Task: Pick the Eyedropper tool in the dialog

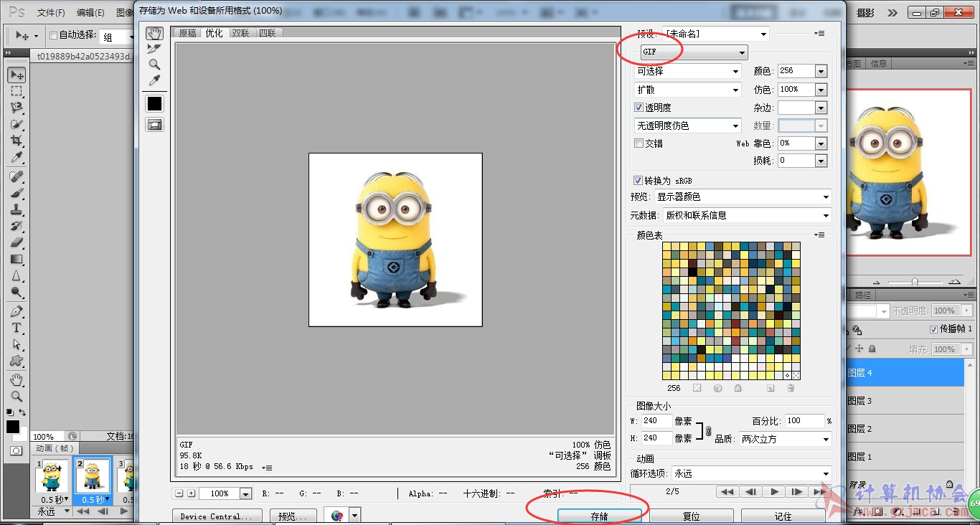Action: pos(154,80)
